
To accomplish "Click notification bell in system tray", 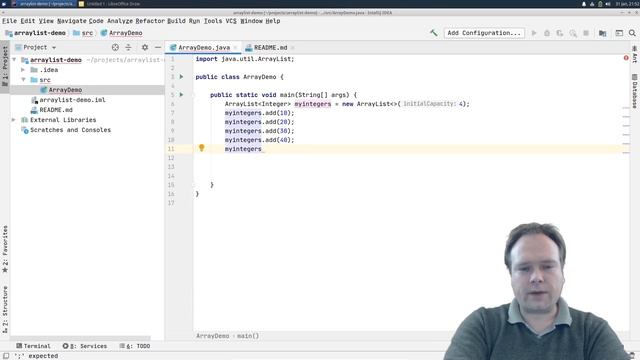I will click(584, 4).
